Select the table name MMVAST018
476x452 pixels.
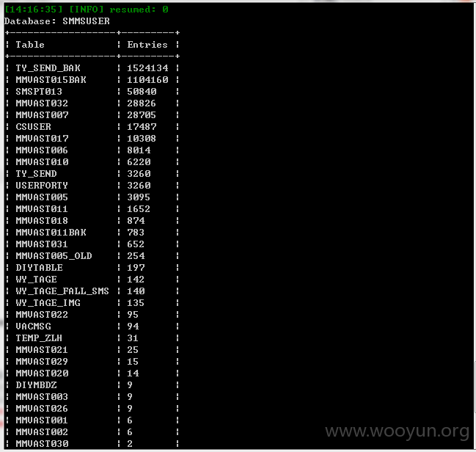(x=42, y=221)
